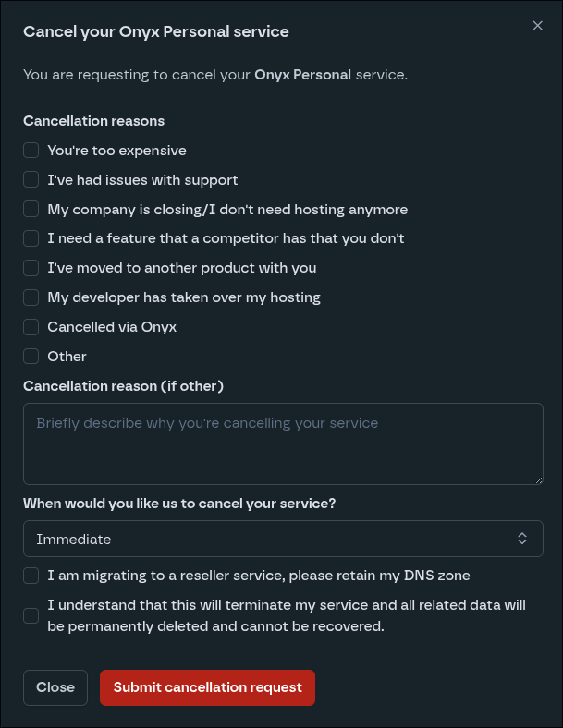Close the cancellation dialog with the X icon
This screenshot has height=728, width=563.
coord(537,26)
